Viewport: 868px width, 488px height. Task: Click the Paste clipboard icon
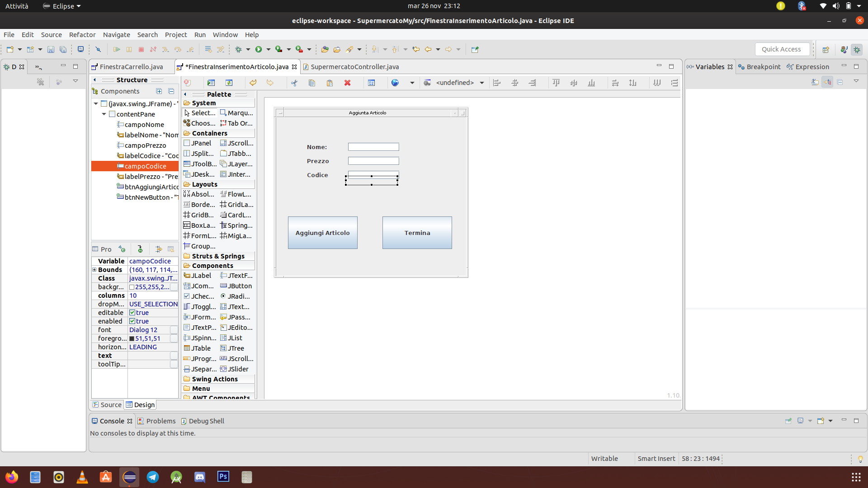(330, 83)
